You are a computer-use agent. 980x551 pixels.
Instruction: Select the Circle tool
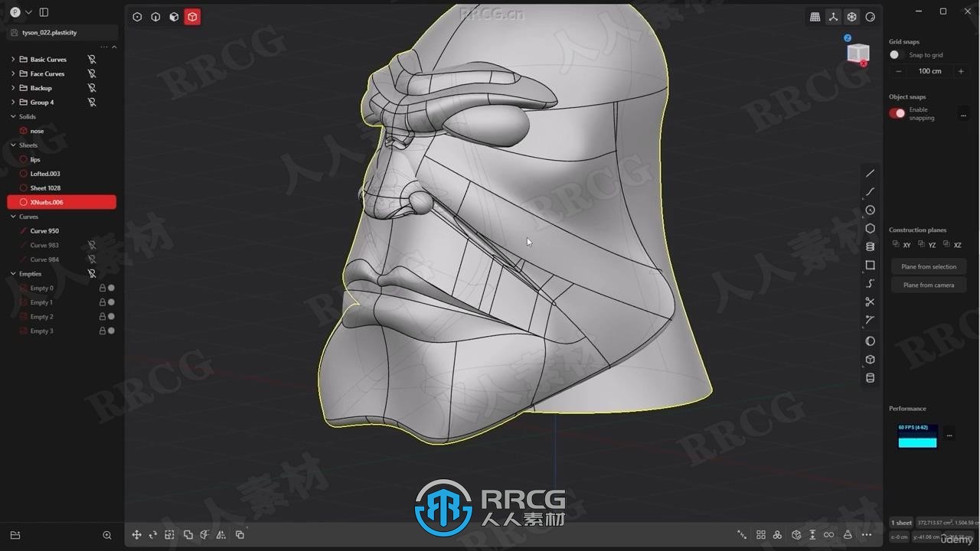(x=870, y=210)
